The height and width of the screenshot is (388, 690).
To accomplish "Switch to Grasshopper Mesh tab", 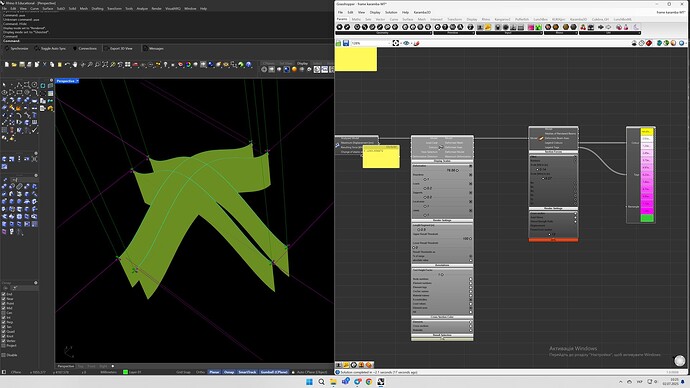I will coord(422,19).
